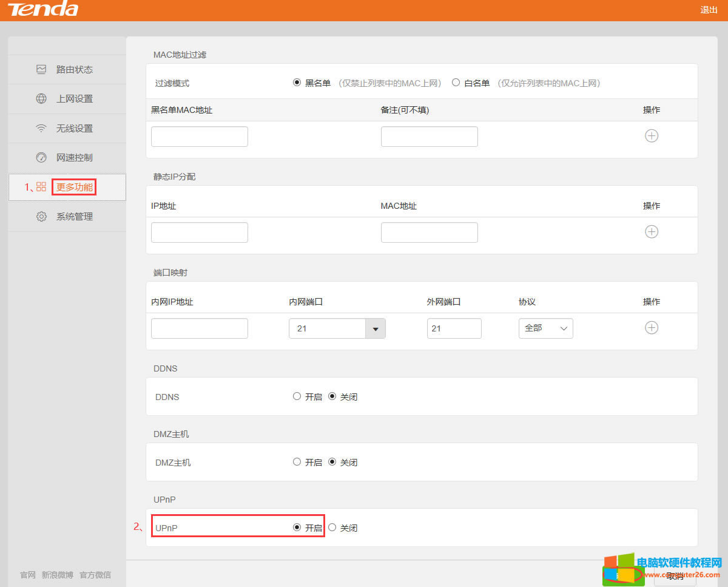Screen dimensions: 728x587
Task: Switch filter mode to 白名单 whitelist
Action: tap(456, 83)
